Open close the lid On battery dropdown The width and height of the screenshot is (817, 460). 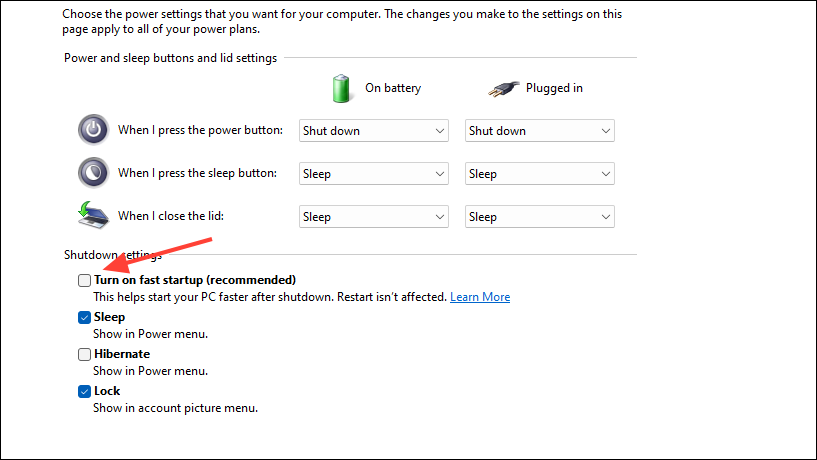(x=374, y=217)
